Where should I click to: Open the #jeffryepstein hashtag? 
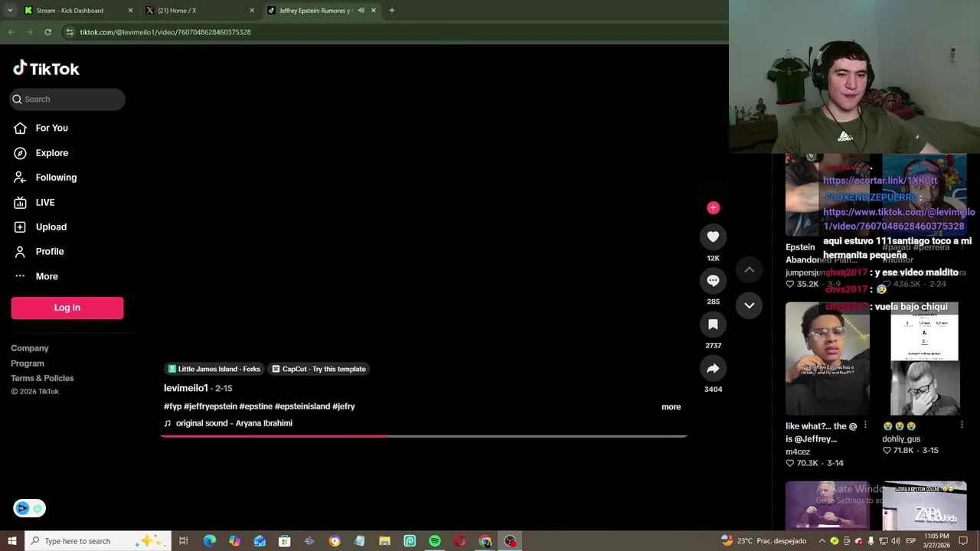(x=211, y=406)
